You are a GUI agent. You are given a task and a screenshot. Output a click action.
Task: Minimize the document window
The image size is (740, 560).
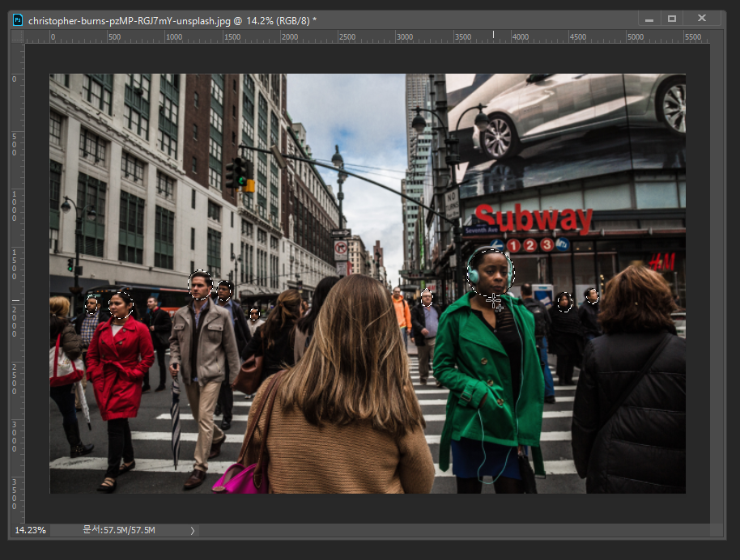point(649,19)
